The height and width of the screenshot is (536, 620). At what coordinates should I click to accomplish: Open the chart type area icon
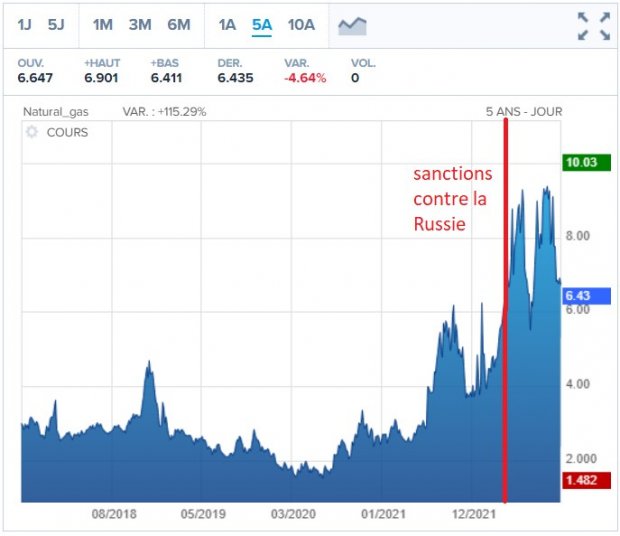click(x=351, y=25)
